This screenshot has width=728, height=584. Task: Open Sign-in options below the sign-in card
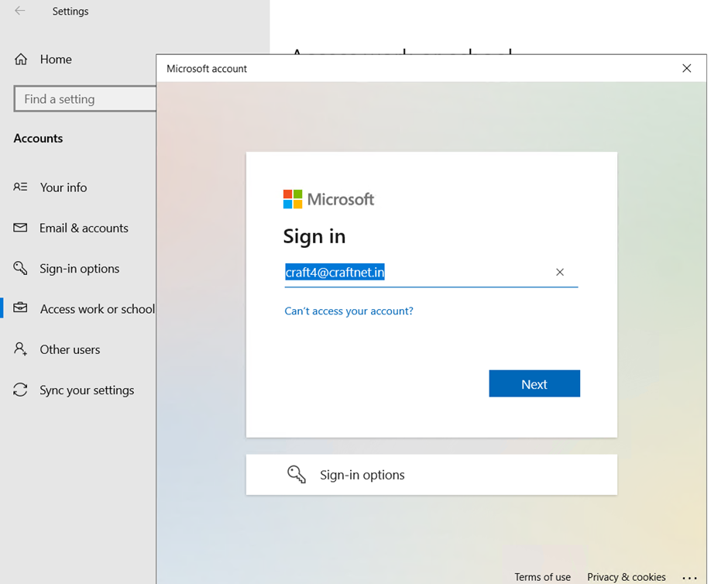click(x=432, y=475)
